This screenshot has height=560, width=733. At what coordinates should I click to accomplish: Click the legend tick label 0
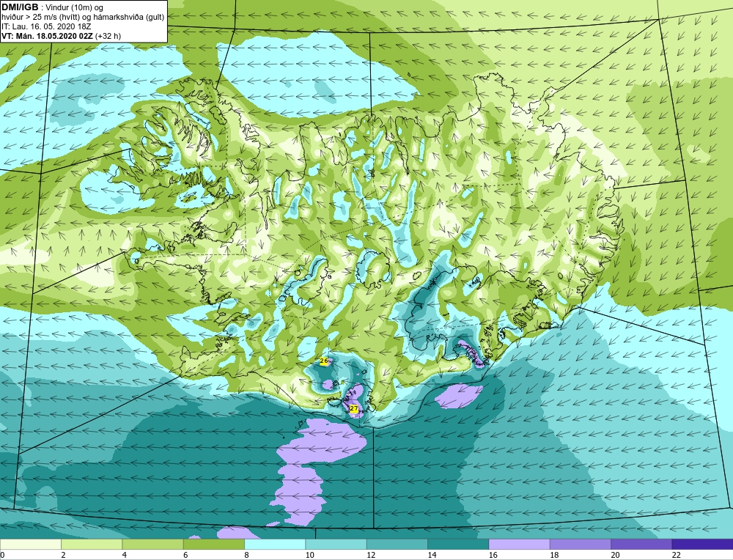(x=2, y=555)
